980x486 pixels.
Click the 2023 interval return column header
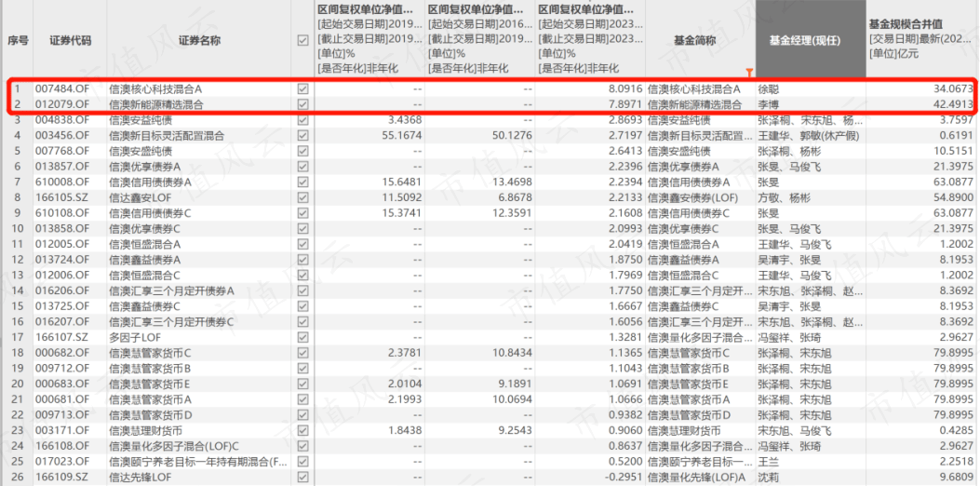[x=590, y=39]
